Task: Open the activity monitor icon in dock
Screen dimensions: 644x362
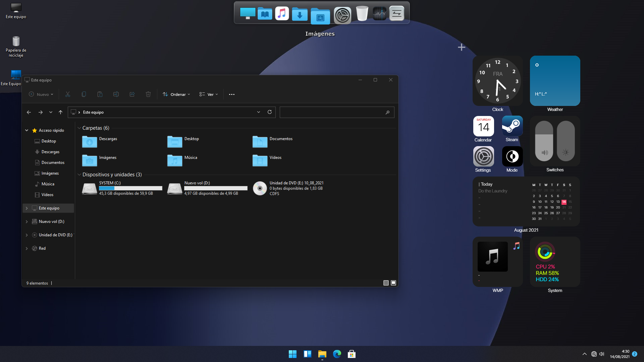Action: 380,14
